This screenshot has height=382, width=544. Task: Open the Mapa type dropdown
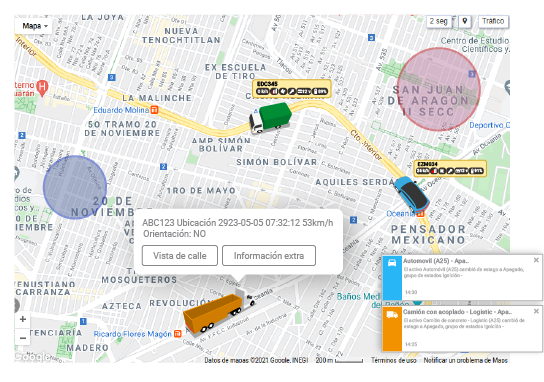[34, 26]
